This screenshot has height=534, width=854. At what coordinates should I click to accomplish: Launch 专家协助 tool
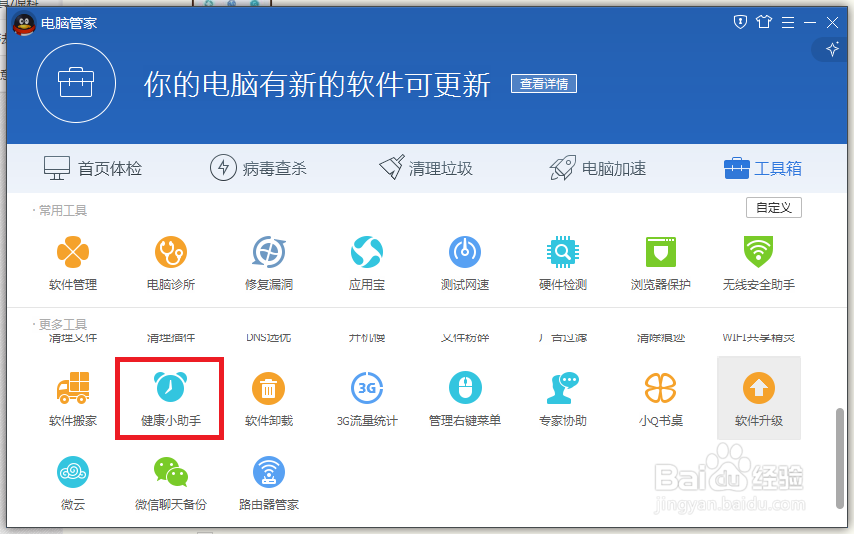(563, 399)
